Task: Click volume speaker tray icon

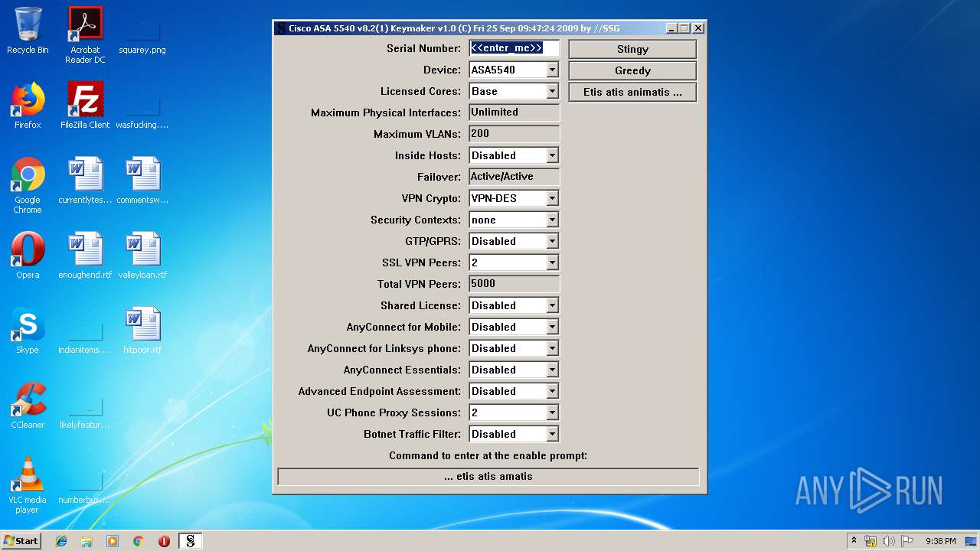Action: click(x=889, y=541)
